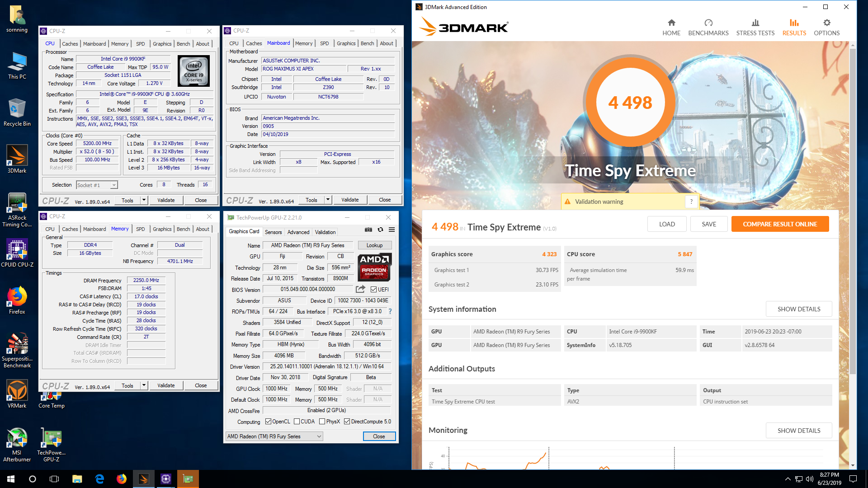Click Compare Result Online in 3DMark
This screenshot has height=488, width=868.
[x=780, y=224]
